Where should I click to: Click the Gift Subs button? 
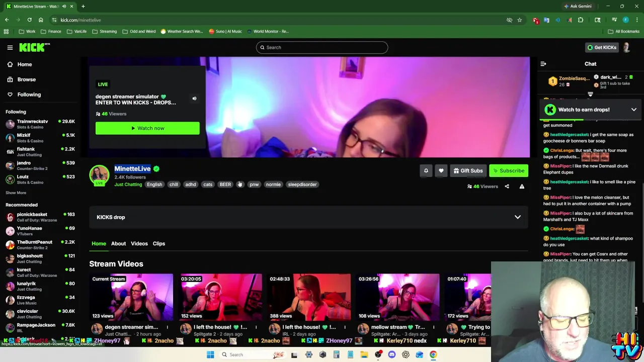click(x=468, y=170)
